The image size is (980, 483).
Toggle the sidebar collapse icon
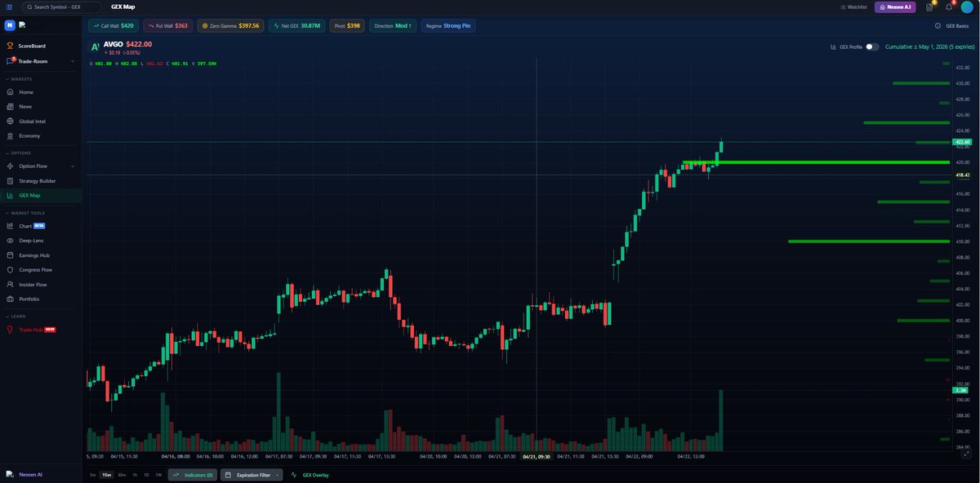(x=9, y=7)
